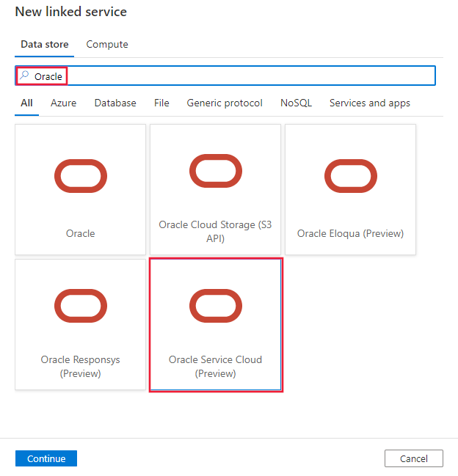Filter connectors by NoSQL
Image resolution: width=458 pixels, height=476 pixels.
pos(296,103)
